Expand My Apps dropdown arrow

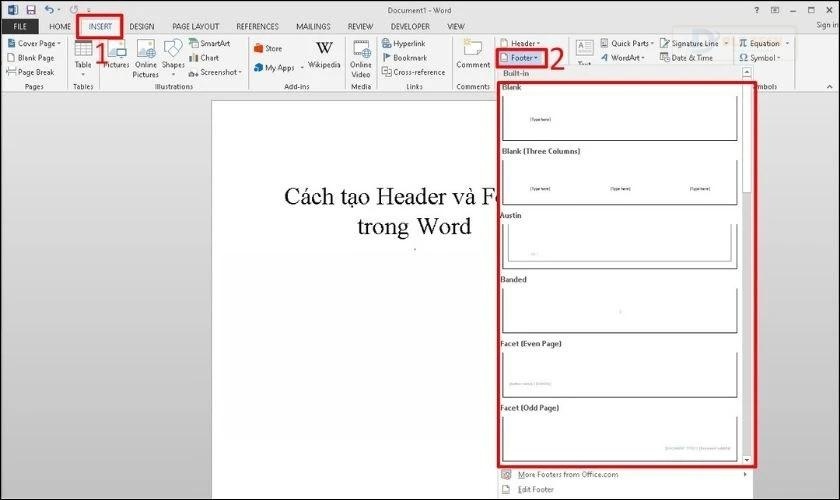302,68
